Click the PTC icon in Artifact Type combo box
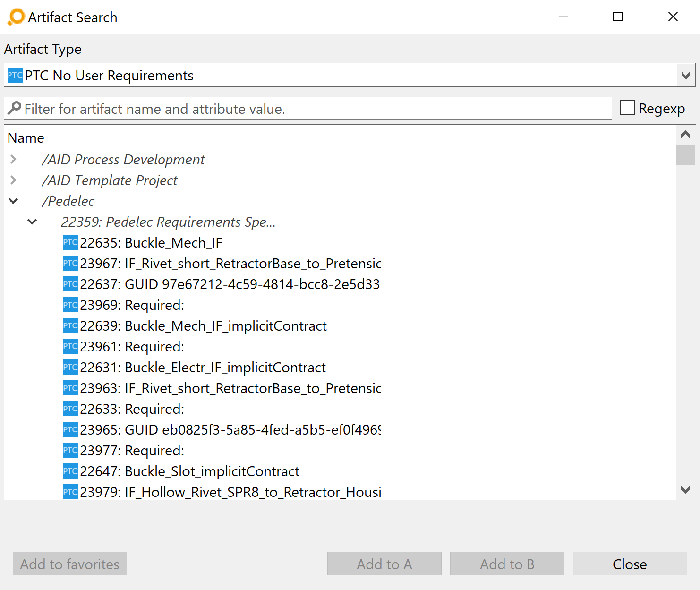This screenshot has height=590, width=700. [15, 75]
